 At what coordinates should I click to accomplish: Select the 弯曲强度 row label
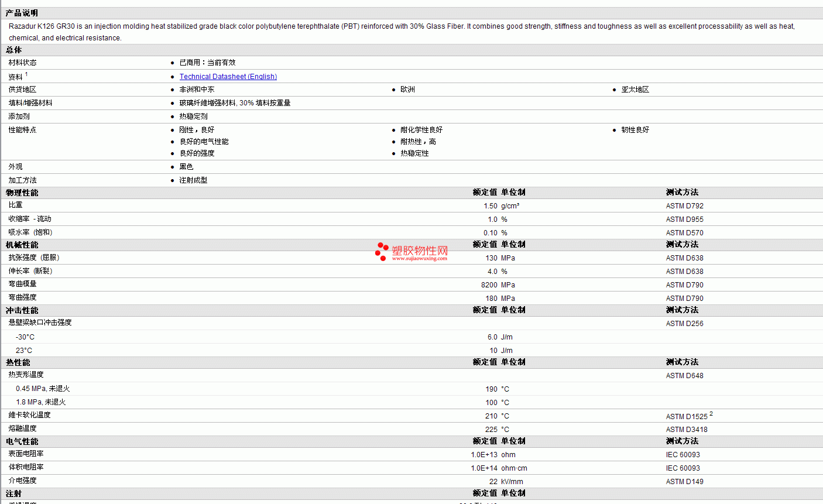[22, 297]
